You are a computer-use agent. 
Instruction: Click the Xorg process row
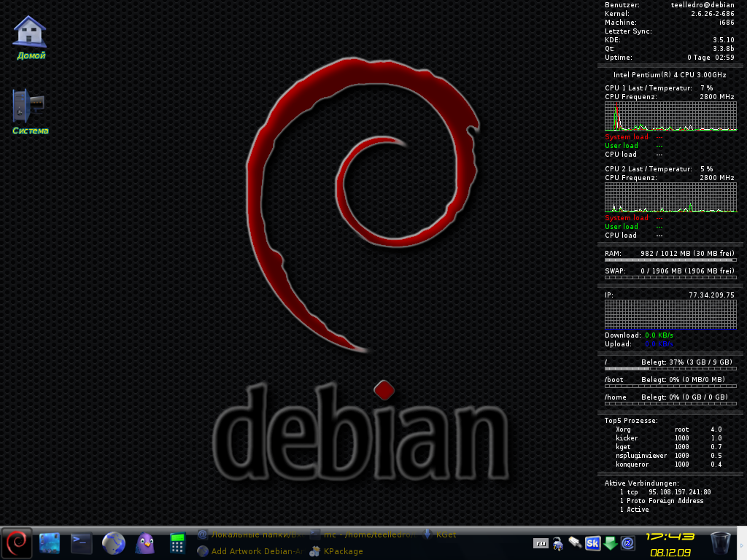click(668, 429)
